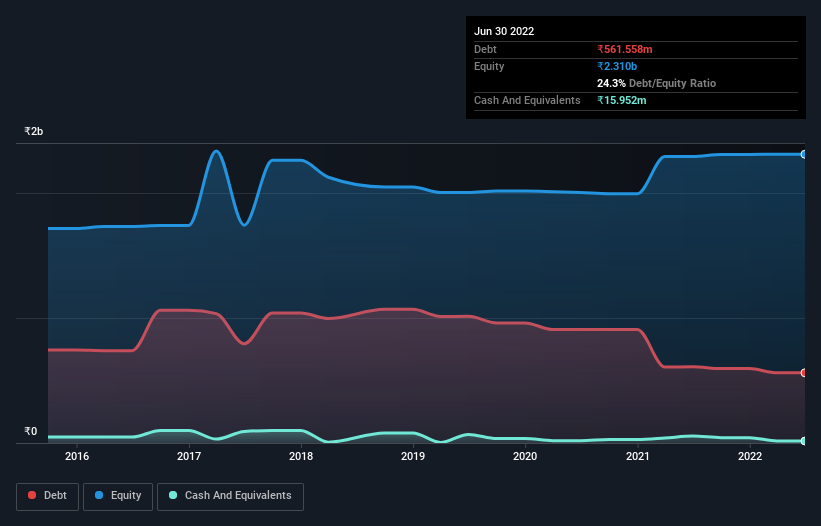Click the Jun 30 2022 tooltip date
Viewport: 821px width, 526px height.
point(504,31)
